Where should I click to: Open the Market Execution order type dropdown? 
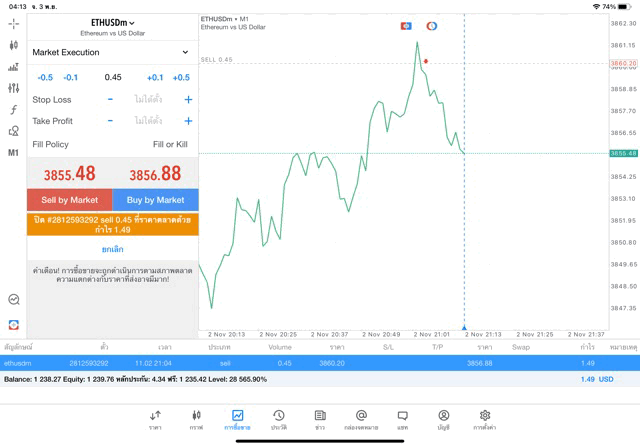pos(111,52)
